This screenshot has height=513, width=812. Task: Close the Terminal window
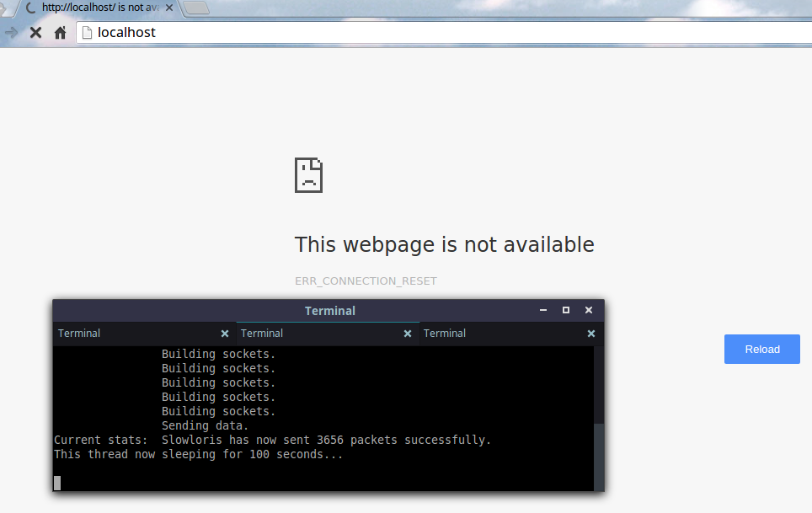(589, 310)
